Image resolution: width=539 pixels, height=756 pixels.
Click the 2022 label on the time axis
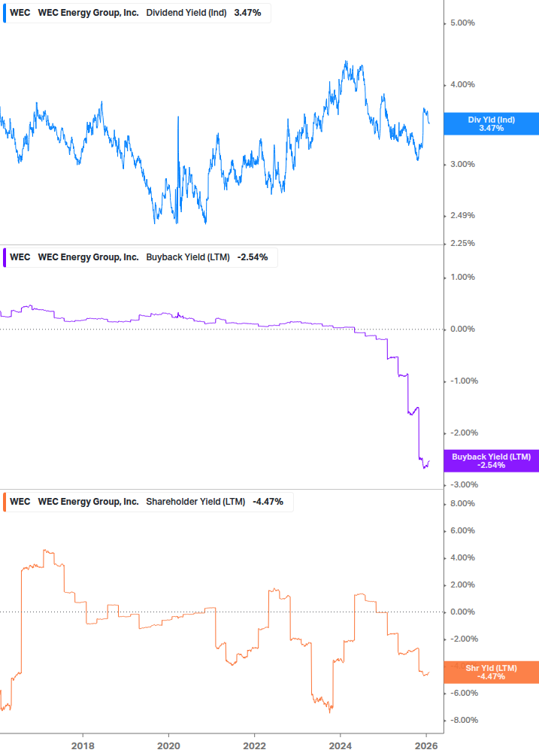[x=254, y=746]
